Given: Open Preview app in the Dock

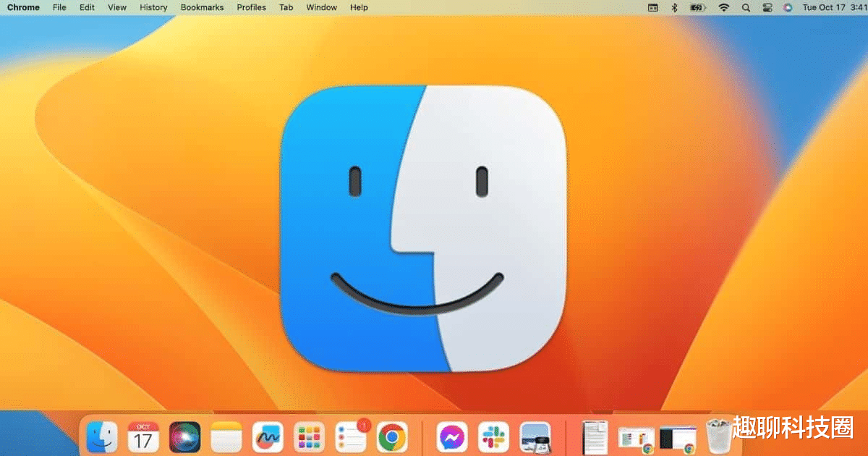Looking at the screenshot, I should tap(535, 437).
